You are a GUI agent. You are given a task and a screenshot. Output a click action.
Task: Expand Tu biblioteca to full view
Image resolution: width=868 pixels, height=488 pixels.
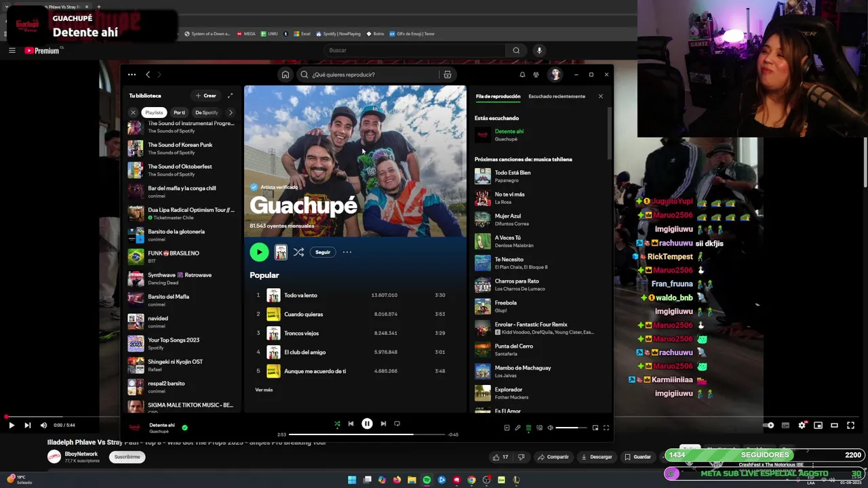pos(230,96)
